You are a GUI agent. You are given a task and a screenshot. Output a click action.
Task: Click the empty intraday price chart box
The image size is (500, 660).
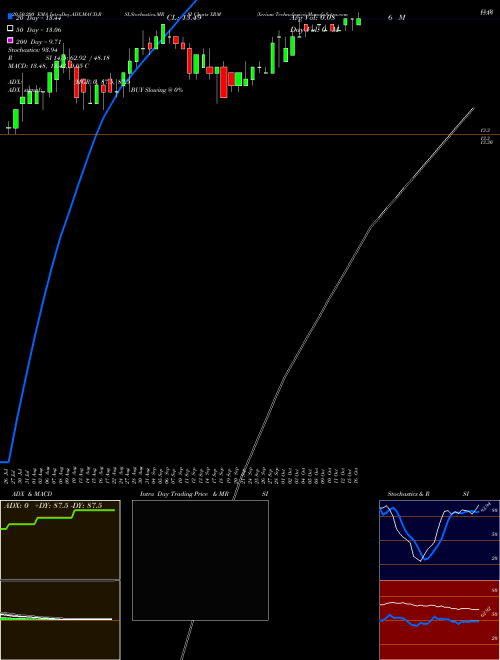pos(200,560)
